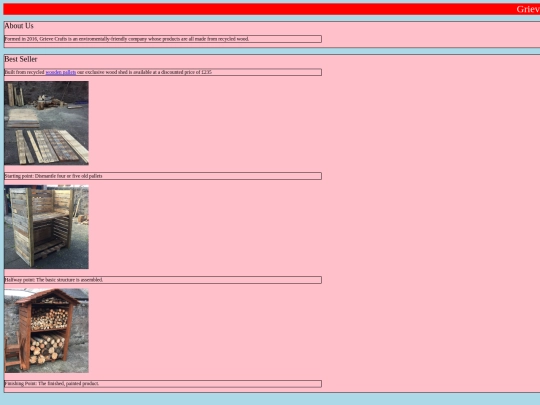This screenshot has height=405, width=540.
Task: Click the dismantled pallets photo
Action: (x=46, y=123)
